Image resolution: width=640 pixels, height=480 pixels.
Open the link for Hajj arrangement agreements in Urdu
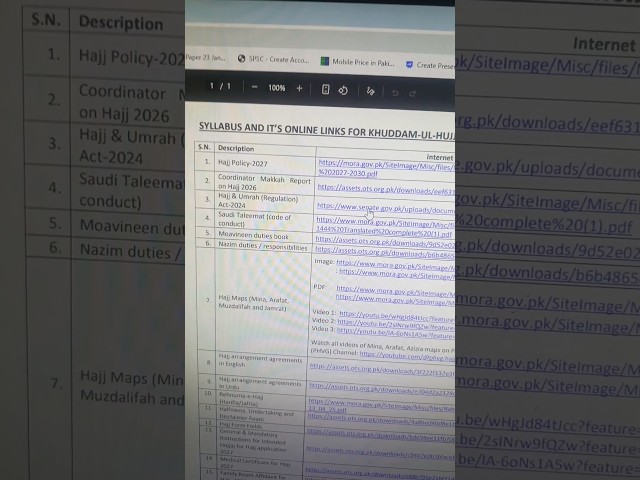[x=381, y=389]
